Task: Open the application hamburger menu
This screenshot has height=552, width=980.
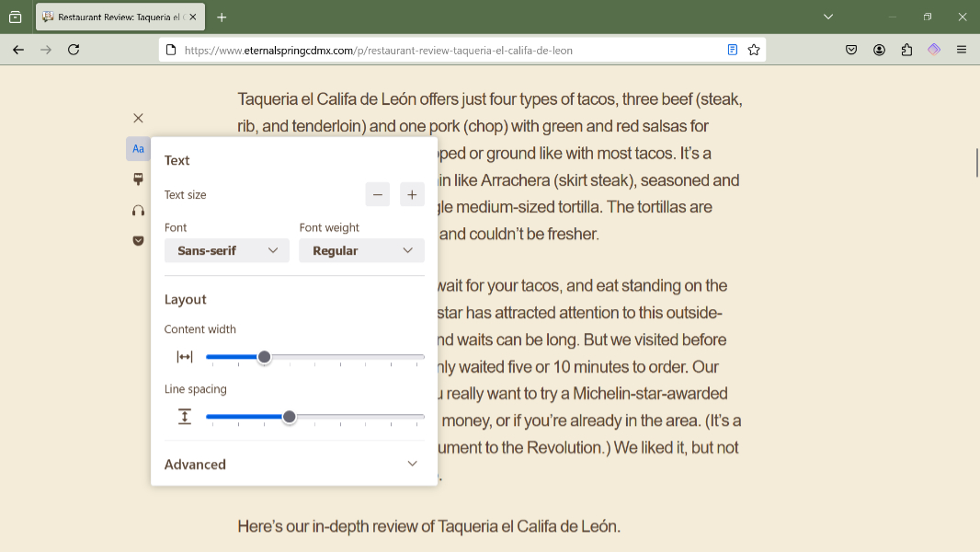Action: point(962,50)
